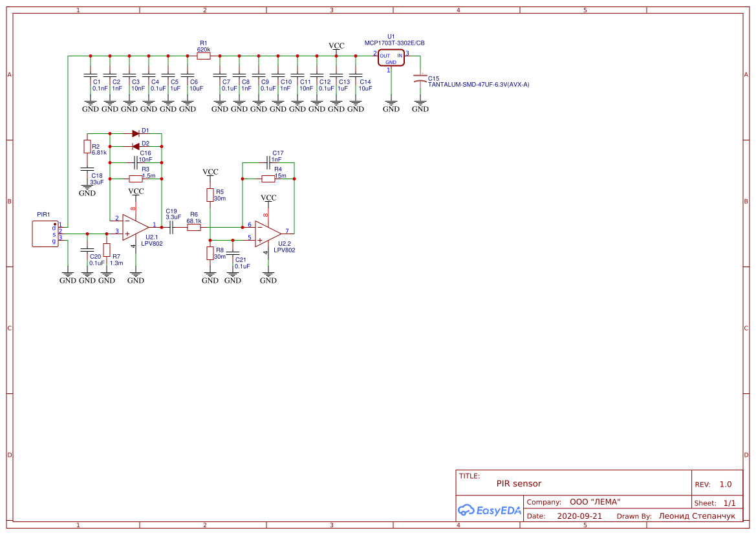The width and height of the screenshot is (756, 535).
Task: Click the C15 tantalum capacitor symbol
Action: tap(420, 80)
